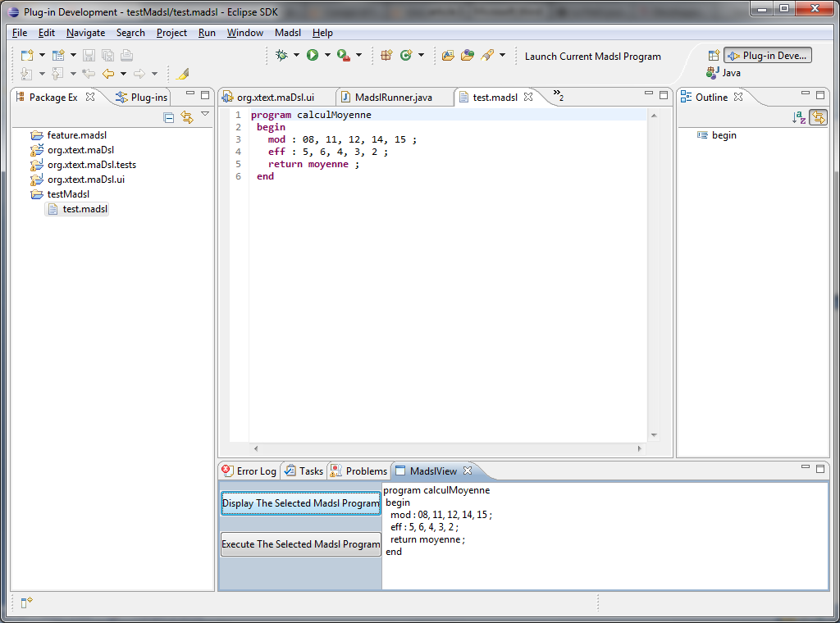Screen dimensions: 840x623
Task: Click the Debug bug icon
Action: [281, 56]
